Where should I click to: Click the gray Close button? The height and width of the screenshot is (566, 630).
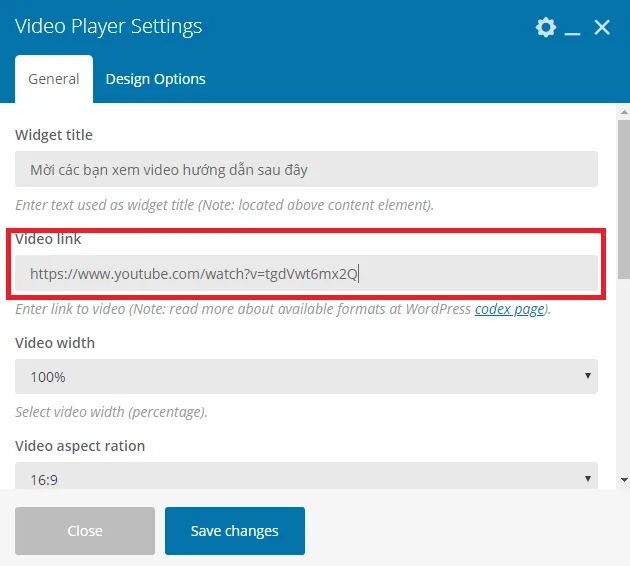click(85, 531)
